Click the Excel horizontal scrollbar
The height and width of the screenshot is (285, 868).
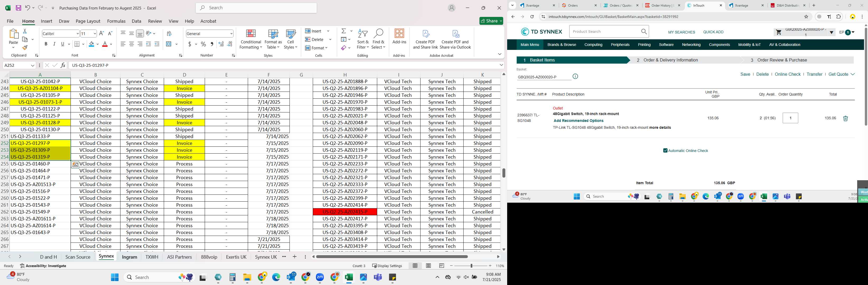pyautogui.click(x=391, y=257)
